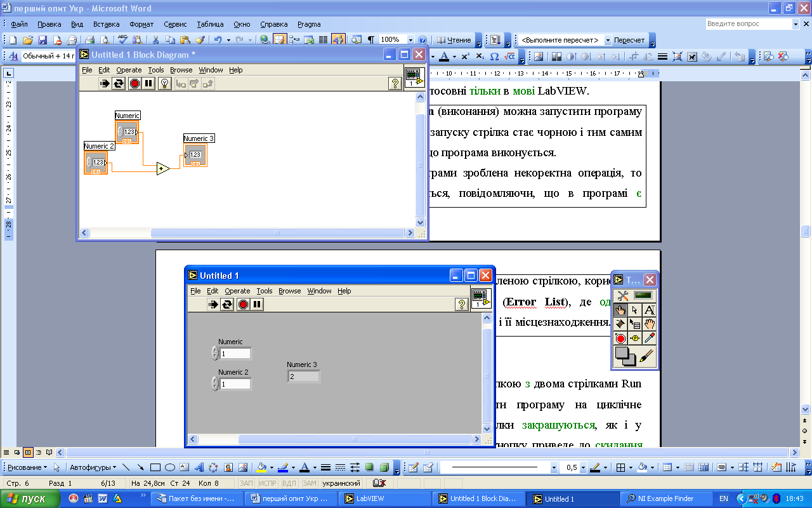The image size is (812, 508).
Task: Toggle Highlight Execution light bulb
Action: pos(164,83)
